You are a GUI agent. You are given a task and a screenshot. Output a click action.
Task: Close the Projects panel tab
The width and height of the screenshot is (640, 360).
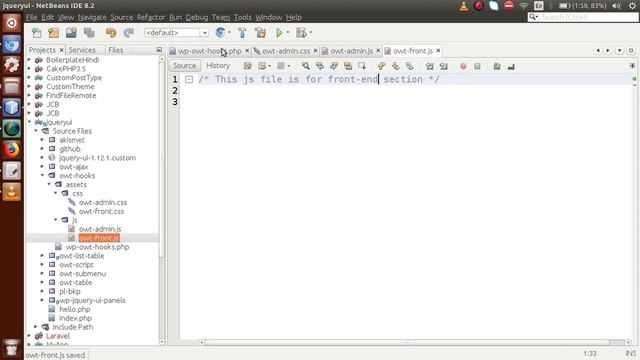pyautogui.click(x=62, y=50)
